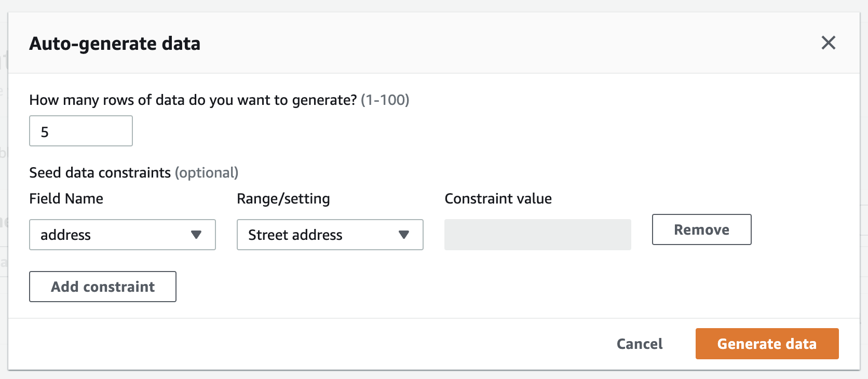Click the disabled Constraint value field
This screenshot has height=379, width=868.
538,235
